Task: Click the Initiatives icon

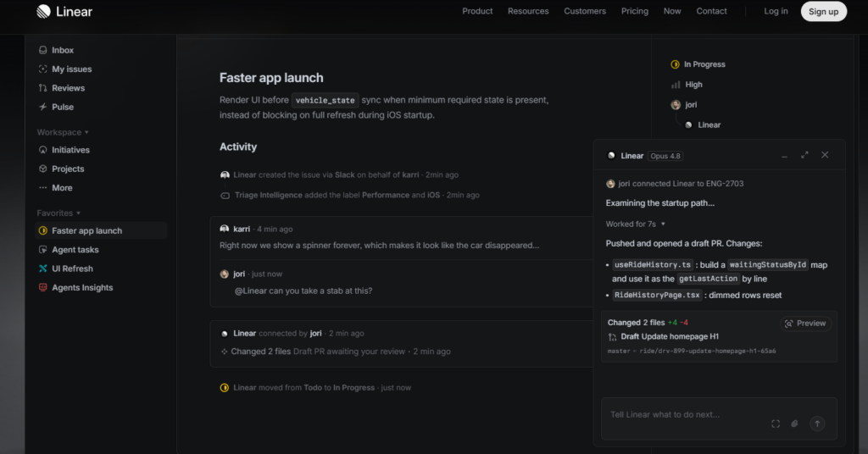Action: coord(42,149)
